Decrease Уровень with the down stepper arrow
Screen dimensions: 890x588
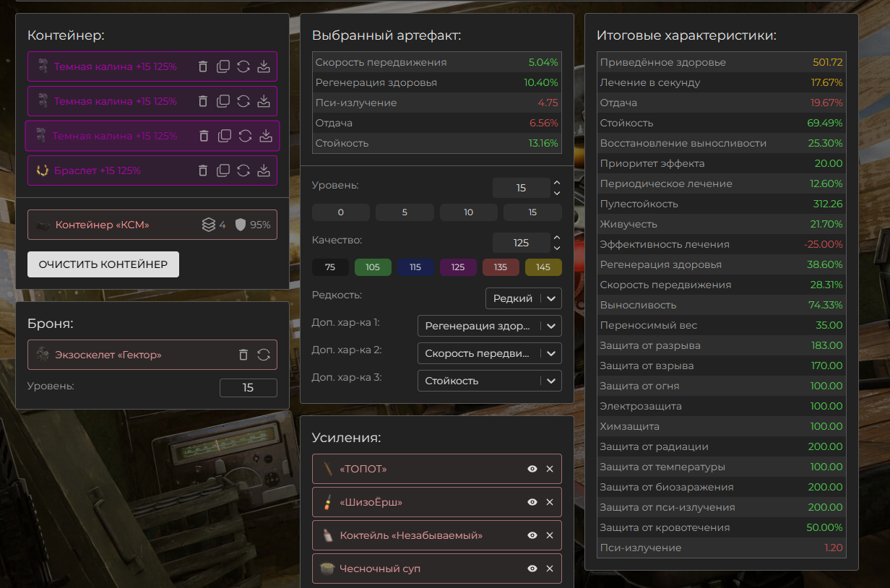tap(556, 193)
